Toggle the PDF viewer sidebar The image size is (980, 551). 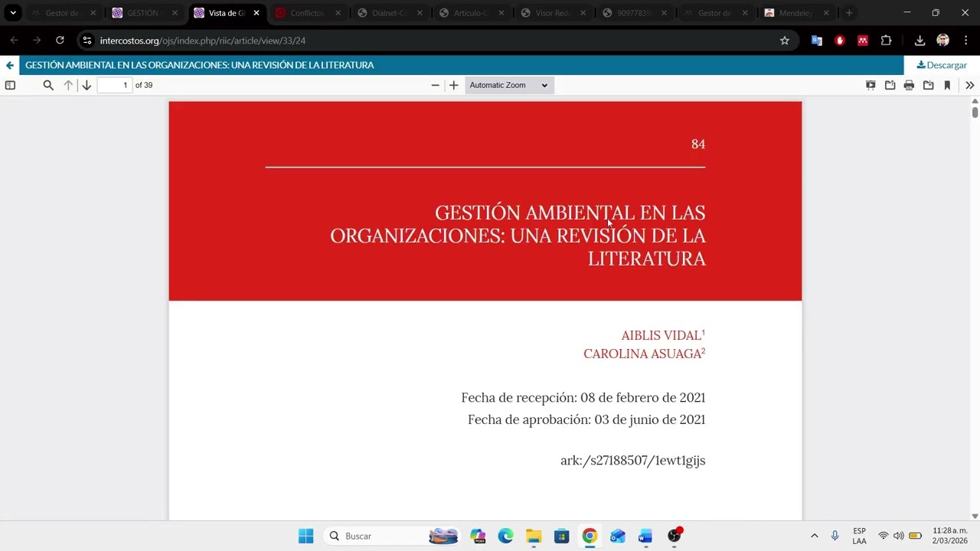pos(10,85)
